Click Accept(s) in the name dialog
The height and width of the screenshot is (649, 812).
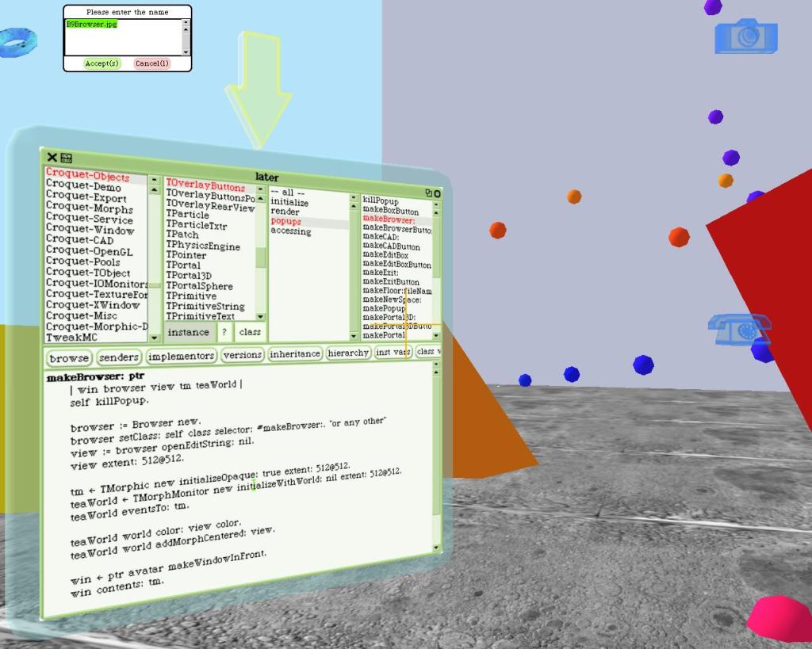(x=102, y=63)
